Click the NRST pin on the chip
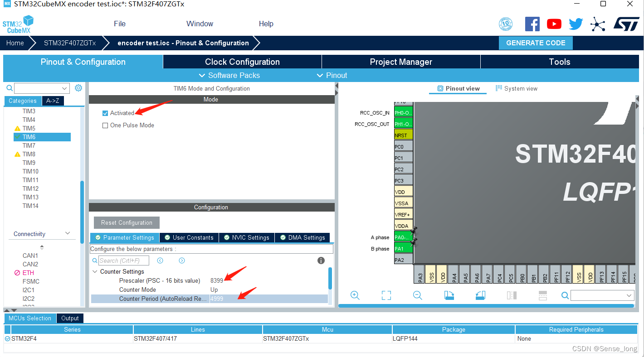The width and height of the screenshot is (644, 357). coord(404,135)
